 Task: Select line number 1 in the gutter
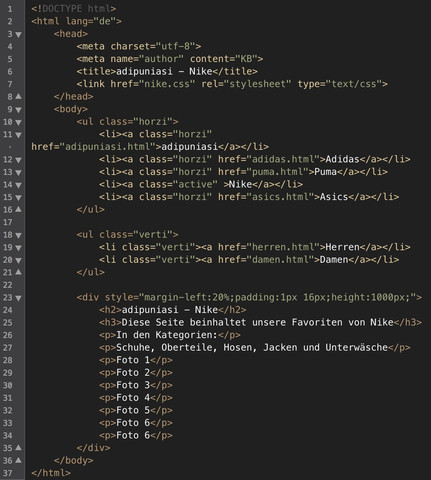[x=10, y=9]
